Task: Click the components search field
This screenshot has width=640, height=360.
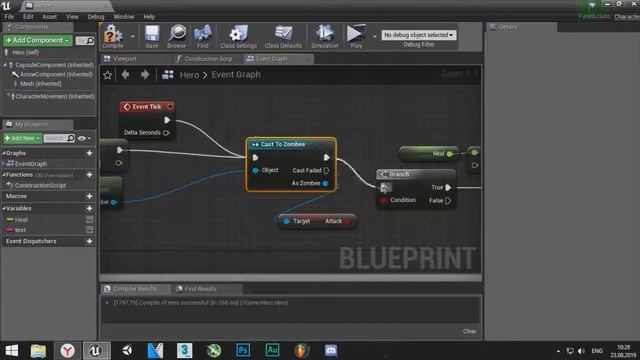Action: 85,40
